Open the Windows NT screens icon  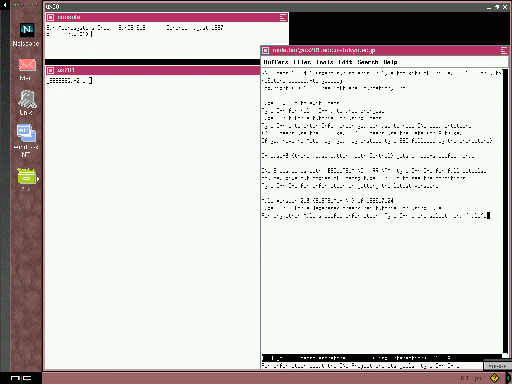click(x=26, y=133)
